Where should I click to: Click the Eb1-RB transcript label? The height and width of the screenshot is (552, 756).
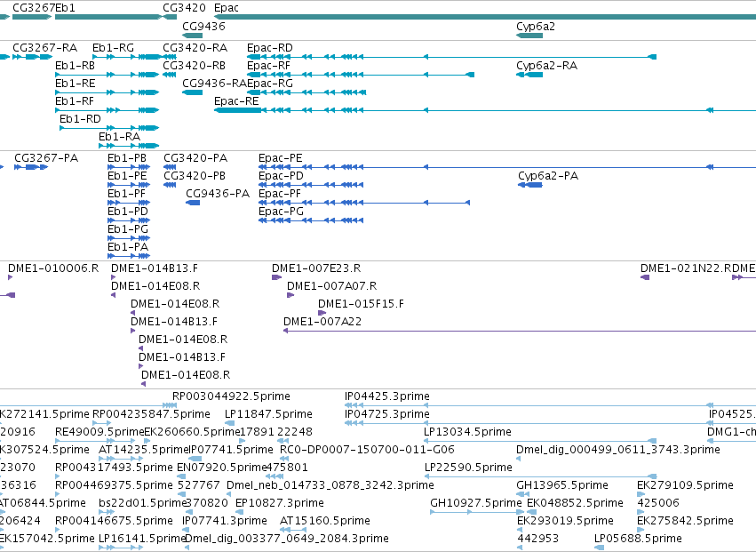(x=76, y=66)
